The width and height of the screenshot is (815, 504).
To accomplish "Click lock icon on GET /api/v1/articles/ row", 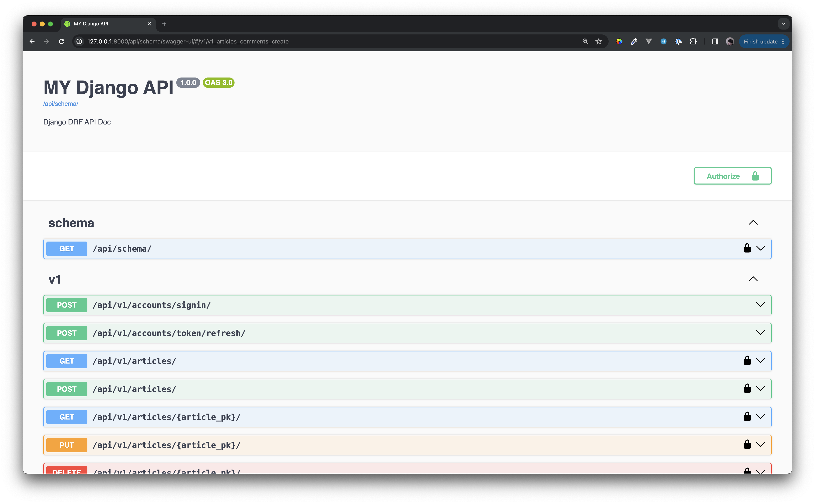I will [747, 361].
